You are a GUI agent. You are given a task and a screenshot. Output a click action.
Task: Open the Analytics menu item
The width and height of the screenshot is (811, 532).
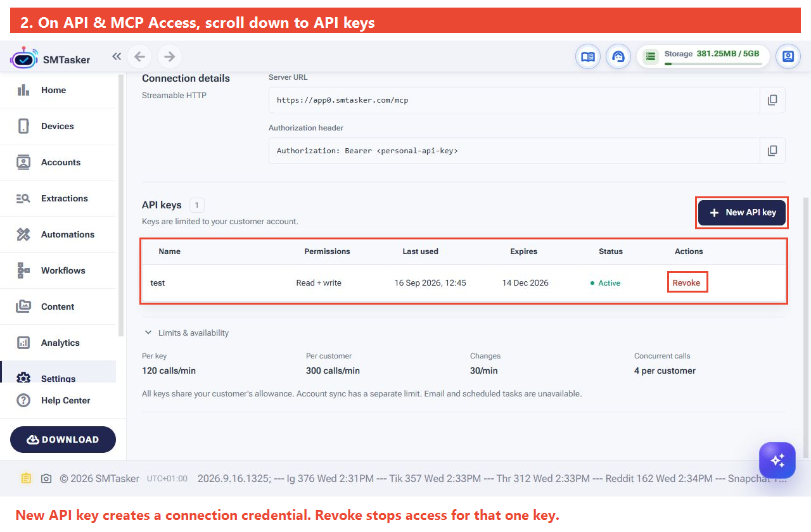point(58,343)
